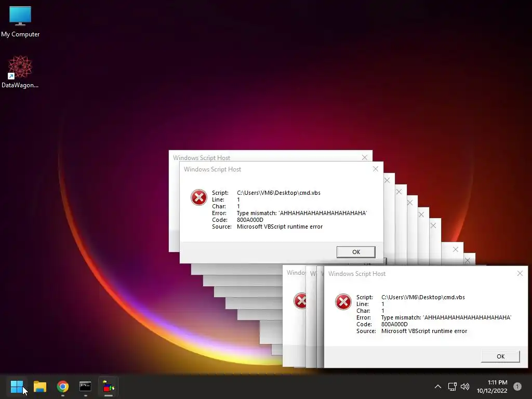The width and height of the screenshot is (532, 399).
Task: Click OK in the upper Script Host dialog
Action: [356, 252]
